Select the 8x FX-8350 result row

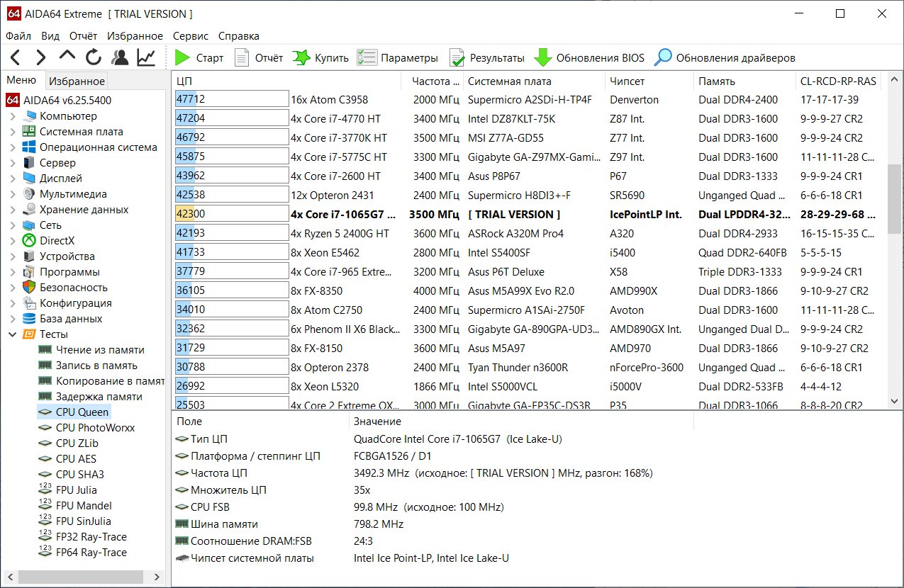pos(529,291)
